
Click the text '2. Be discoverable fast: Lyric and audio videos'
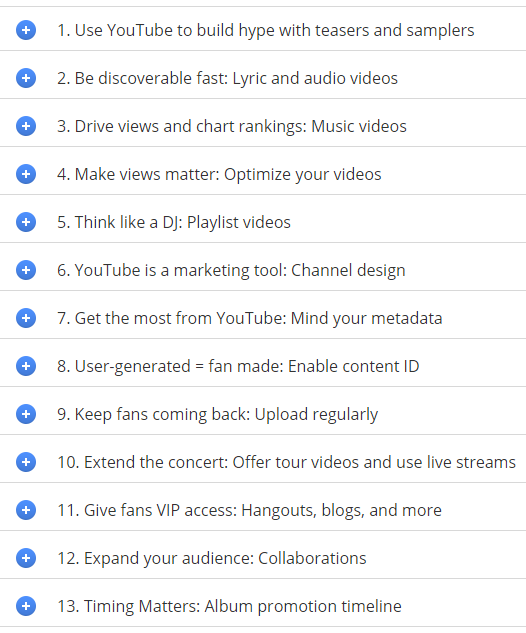click(x=227, y=78)
